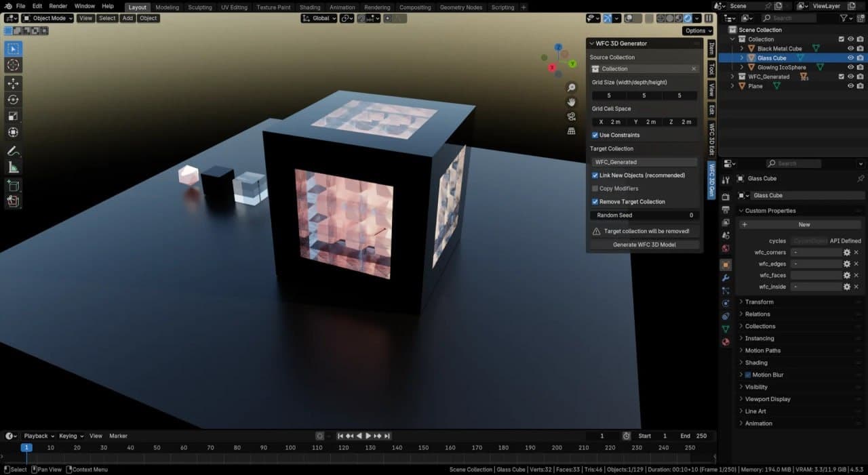This screenshot has width=868, height=475.
Task: Open the WFC 3D Edit sidebar tab
Action: [711, 139]
